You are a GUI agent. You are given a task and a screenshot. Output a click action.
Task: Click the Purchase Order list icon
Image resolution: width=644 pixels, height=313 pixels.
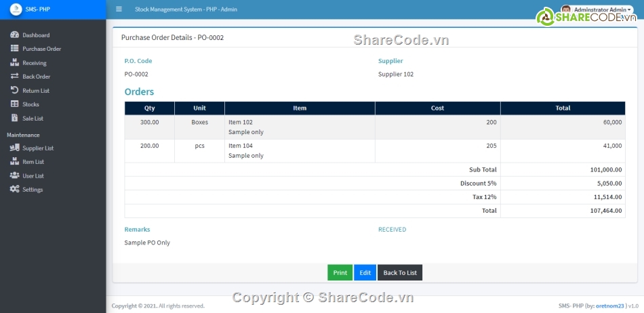point(15,49)
